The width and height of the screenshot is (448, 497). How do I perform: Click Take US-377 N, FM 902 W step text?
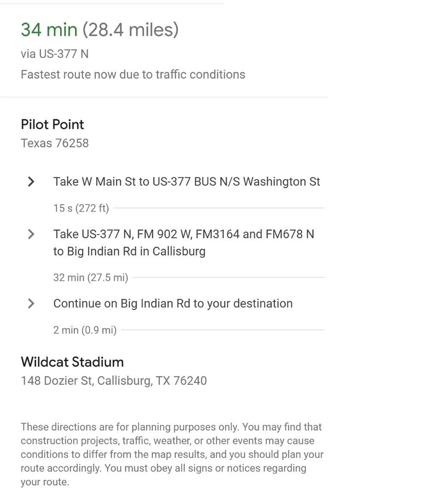[184, 242]
